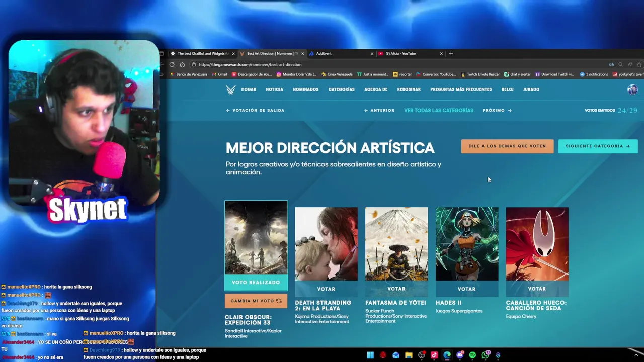Open a new browser tab
Viewport: 644px width, 362px height.
click(x=451, y=53)
